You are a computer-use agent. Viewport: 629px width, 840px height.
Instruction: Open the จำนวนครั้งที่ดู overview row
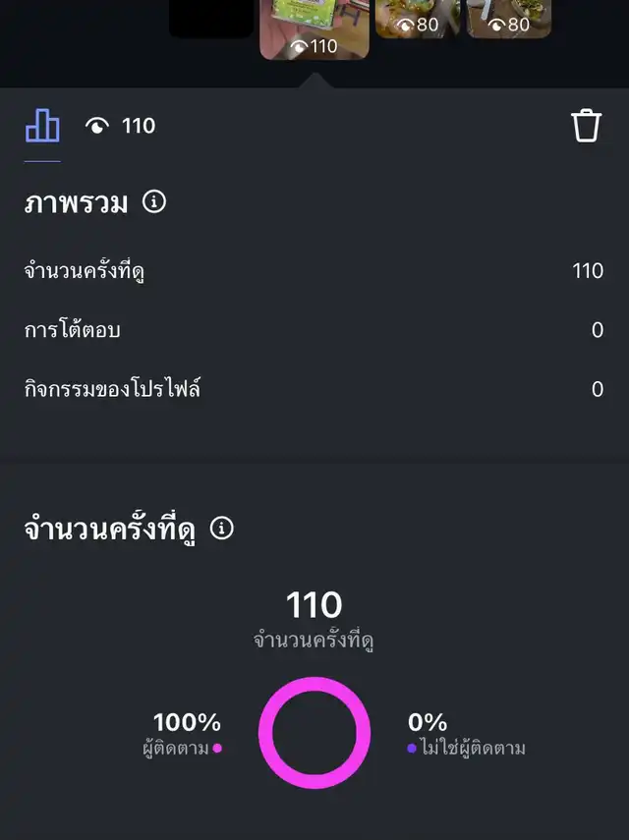click(x=314, y=271)
